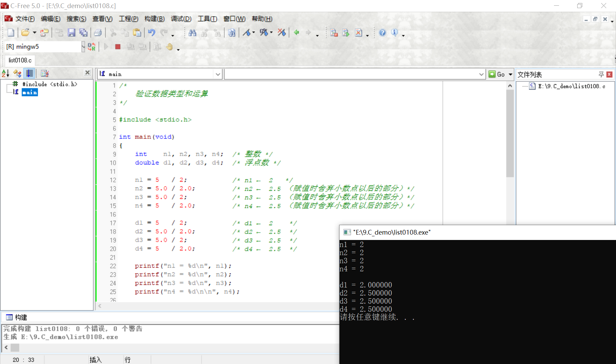Screen dimensions: 616x364
Task: Select the list0108.c editor tab
Action: point(20,60)
